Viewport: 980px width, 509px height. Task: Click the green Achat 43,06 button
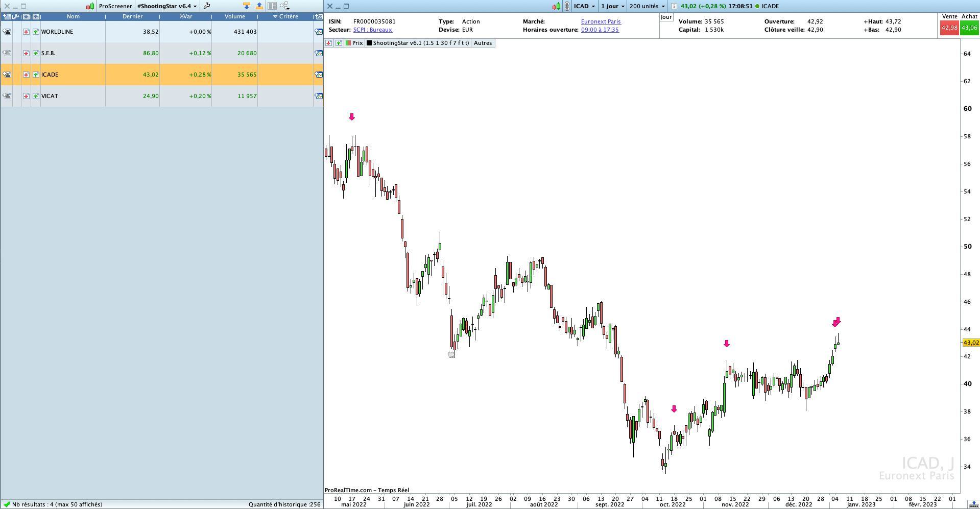969,28
